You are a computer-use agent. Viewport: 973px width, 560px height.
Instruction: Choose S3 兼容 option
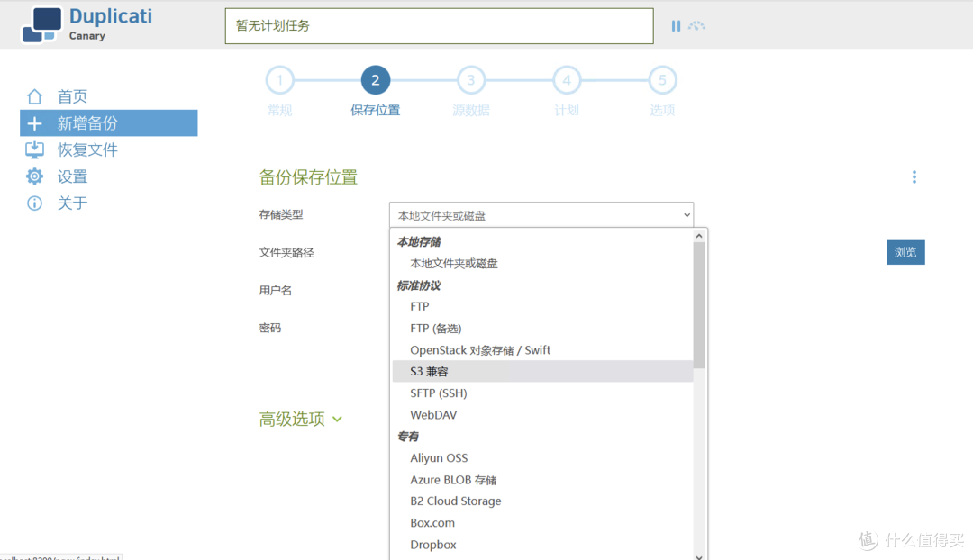point(543,372)
